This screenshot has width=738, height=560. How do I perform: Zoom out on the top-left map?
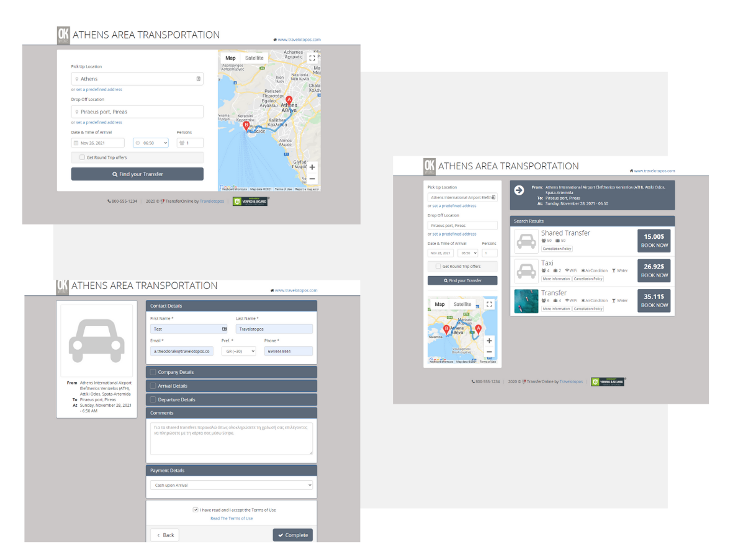coord(312,179)
